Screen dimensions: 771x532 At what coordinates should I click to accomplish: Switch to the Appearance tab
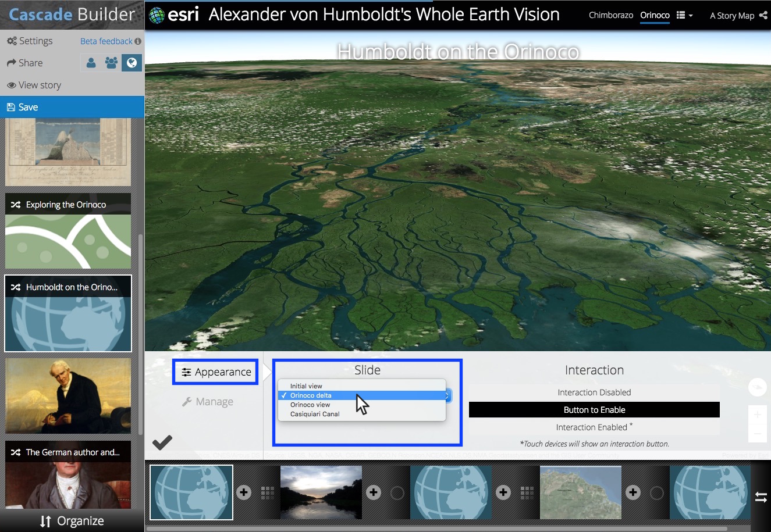click(216, 372)
